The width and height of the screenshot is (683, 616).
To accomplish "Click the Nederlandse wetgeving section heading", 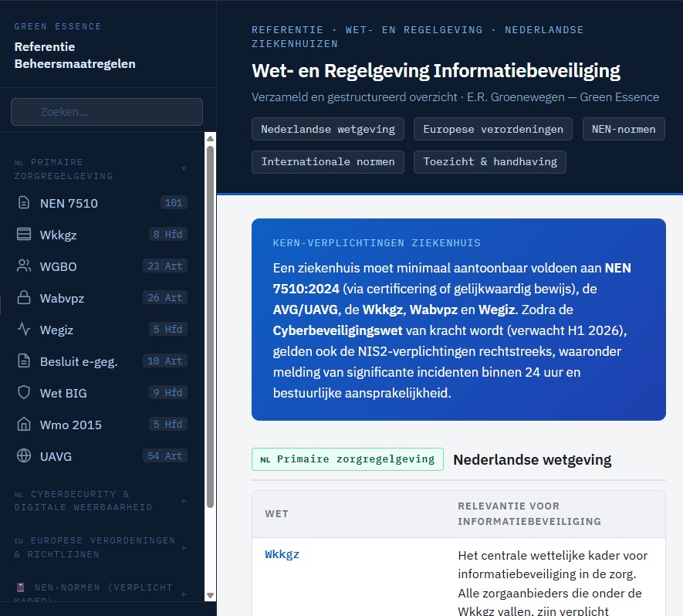I will (x=533, y=459).
